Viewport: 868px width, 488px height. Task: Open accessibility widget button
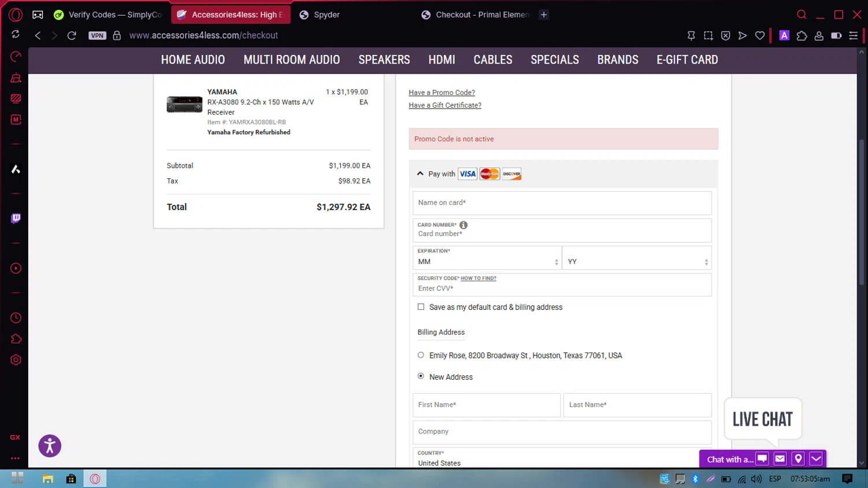click(x=50, y=446)
